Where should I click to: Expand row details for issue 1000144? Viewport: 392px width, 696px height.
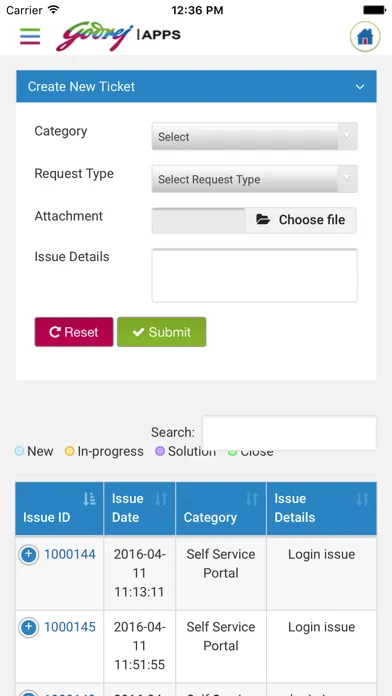[x=28, y=555]
